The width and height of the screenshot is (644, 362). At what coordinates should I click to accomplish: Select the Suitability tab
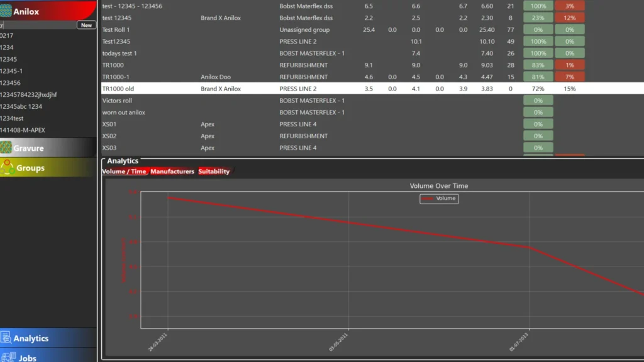(214, 172)
